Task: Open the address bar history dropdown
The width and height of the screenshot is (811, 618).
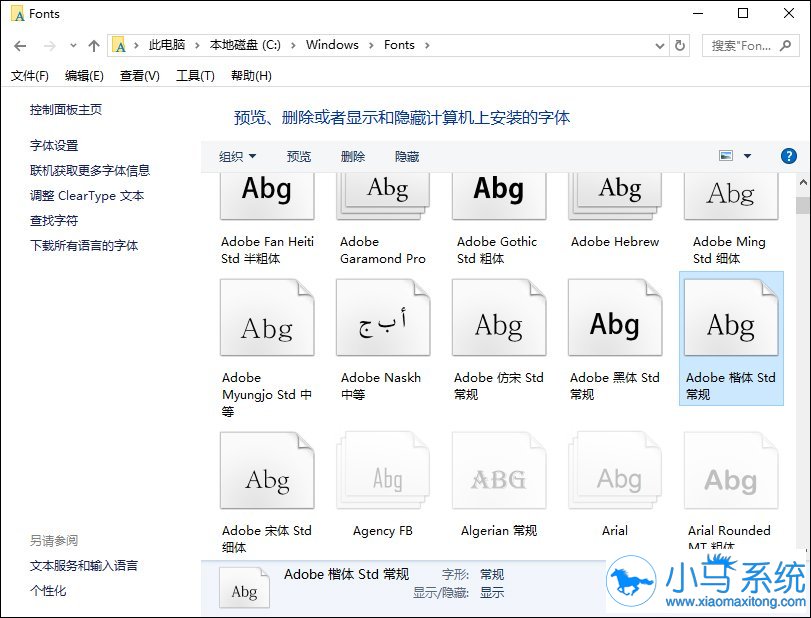Action: click(x=659, y=46)
